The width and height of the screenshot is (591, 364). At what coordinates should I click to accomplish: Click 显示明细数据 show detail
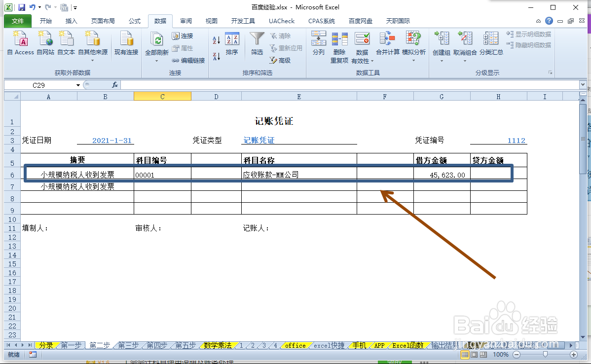coord(528,35)
